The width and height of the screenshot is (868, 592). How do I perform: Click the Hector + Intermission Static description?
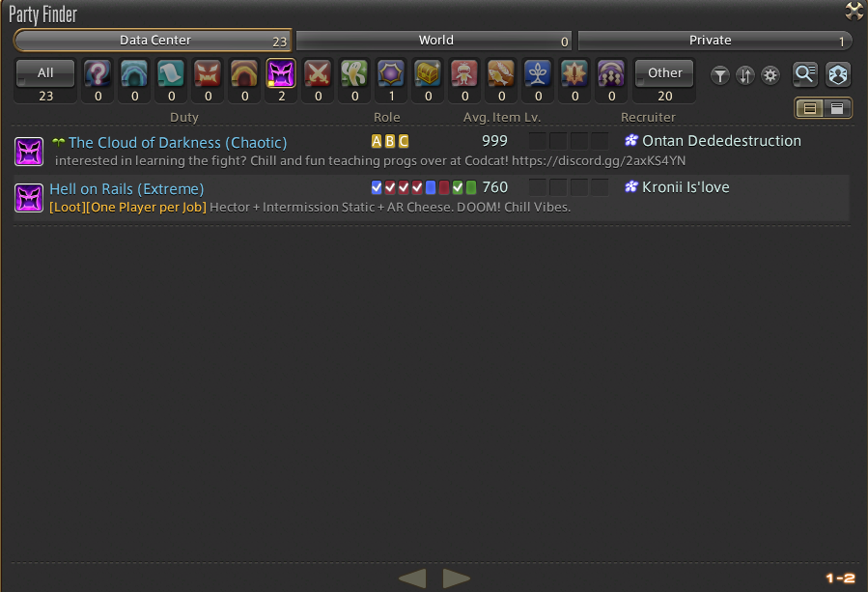390,208
